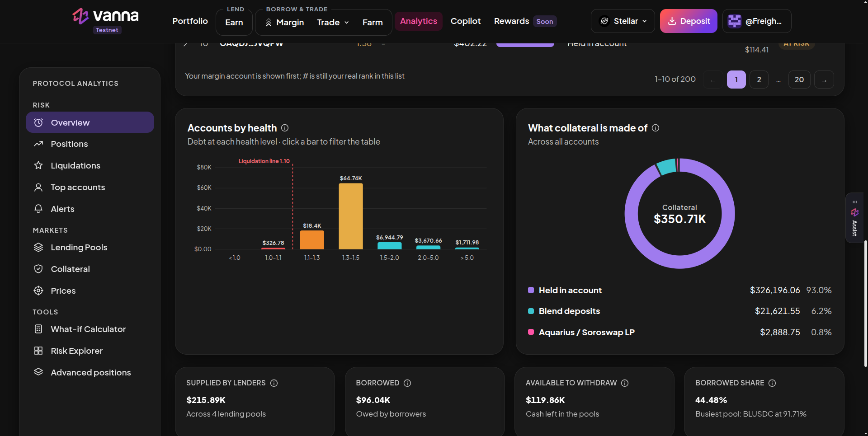
Task: Open the Earn tab
Action: click(x=234, y=22)
